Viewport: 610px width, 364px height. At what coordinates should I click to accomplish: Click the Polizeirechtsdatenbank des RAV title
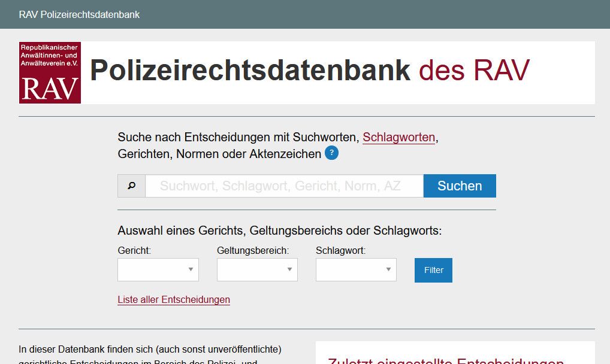click(310, 70)
